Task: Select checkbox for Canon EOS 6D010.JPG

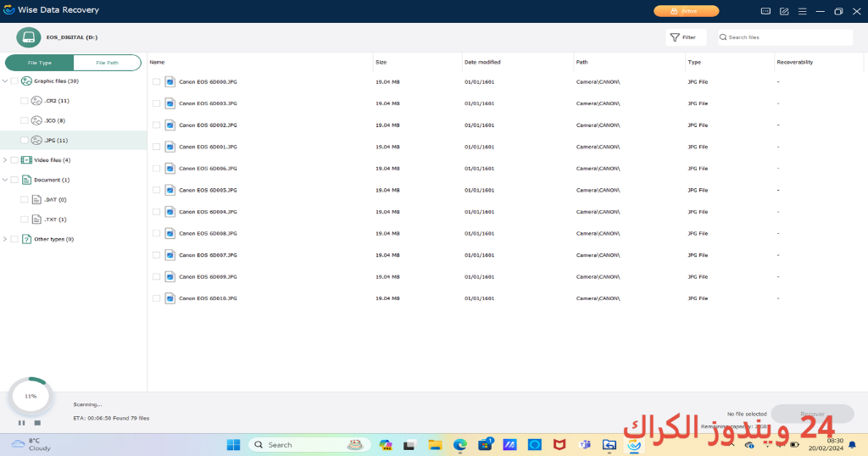Action: (157, 298)
